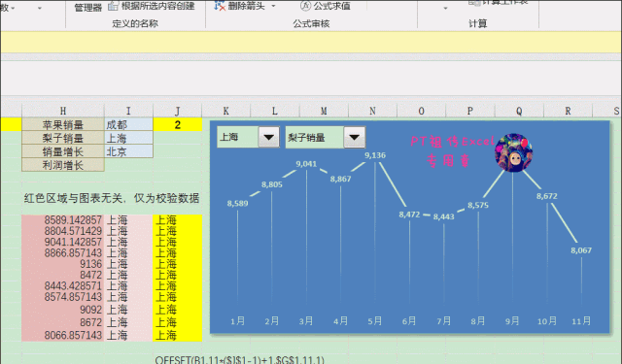Open the 删除箭头 dropdown arrow
This screenshot has height=364, width=622.
(273, 6)
